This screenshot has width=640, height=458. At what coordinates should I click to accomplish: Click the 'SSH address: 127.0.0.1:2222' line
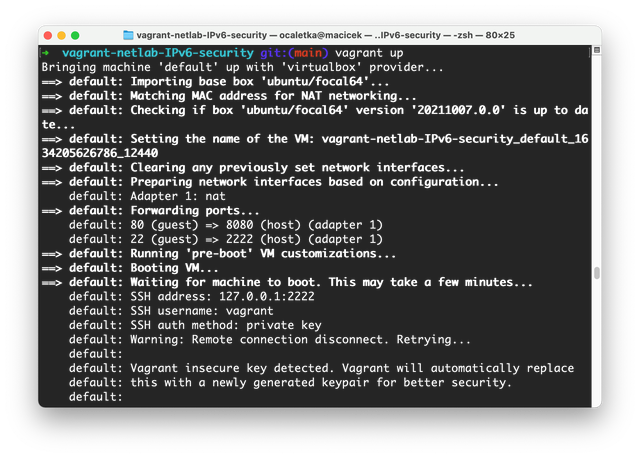(191, 296)
